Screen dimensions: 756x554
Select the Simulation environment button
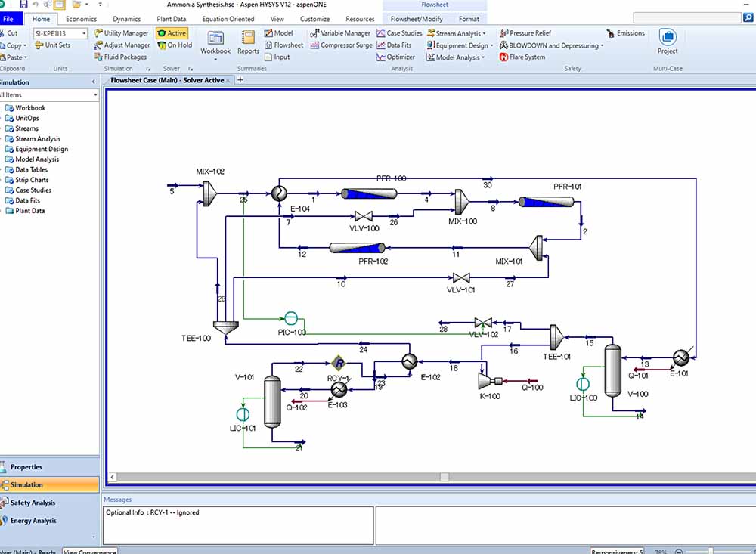click(49, 484)
